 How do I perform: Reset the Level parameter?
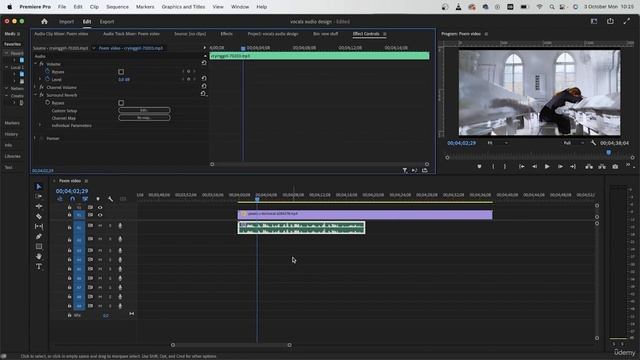[204, 78]
